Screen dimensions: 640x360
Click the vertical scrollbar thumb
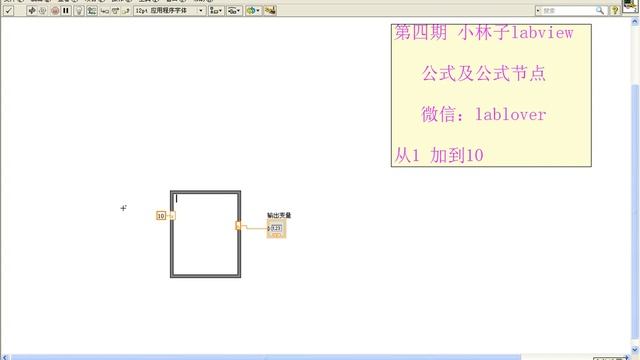635,211
